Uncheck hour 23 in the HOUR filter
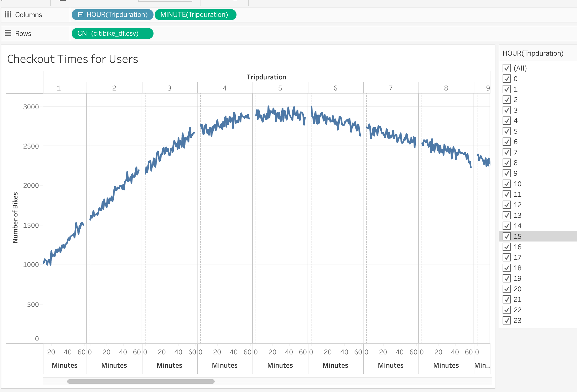The image size is (577, 392). pyautogui.click(x=507, y=320)
